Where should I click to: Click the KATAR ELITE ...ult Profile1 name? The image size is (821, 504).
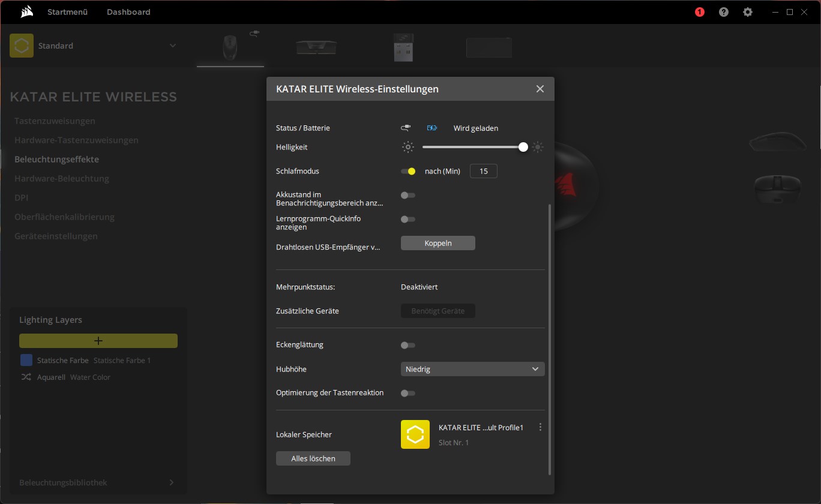[481, 428]
